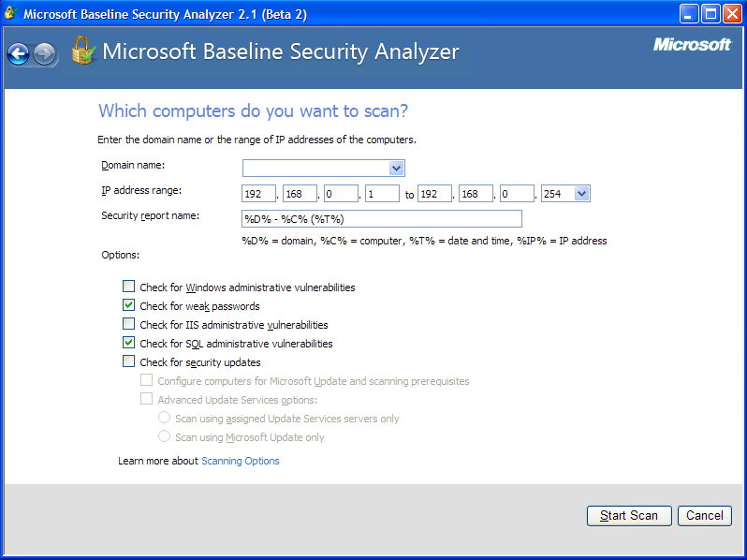Close the window with red X

(x=732, y=14)
